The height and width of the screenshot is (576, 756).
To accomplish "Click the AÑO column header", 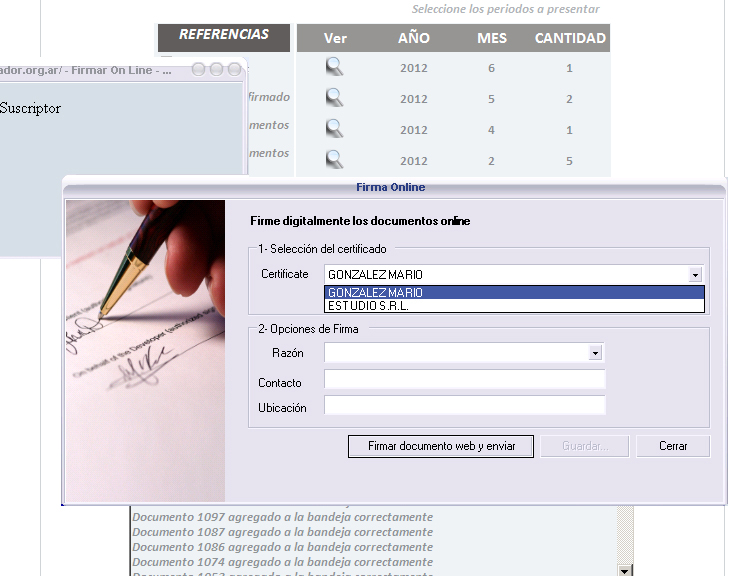I will tap(413, 39).
